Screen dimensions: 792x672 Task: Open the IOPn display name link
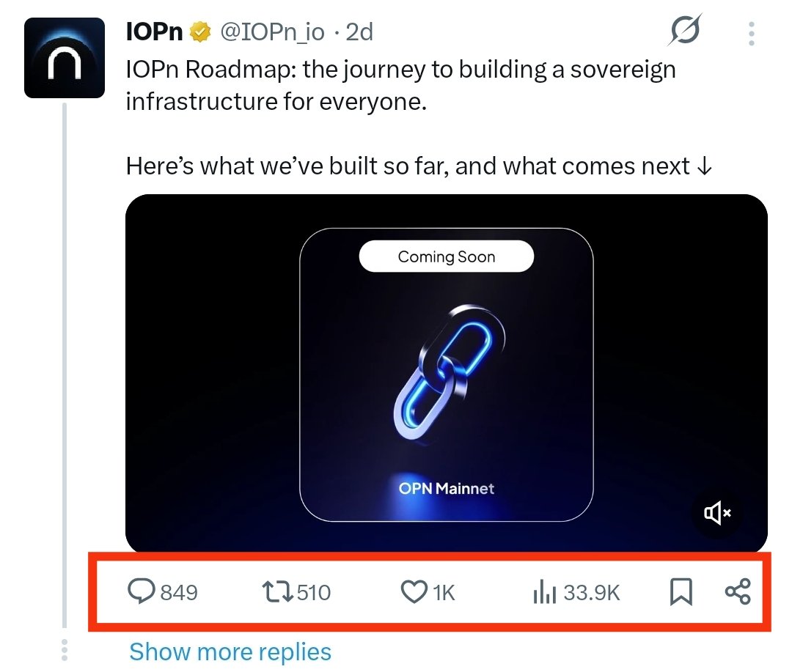click(154, 32)
